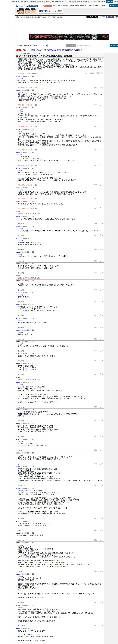The image size is (118, 644).
Task: Click thumbs-up icon on post #331
Action: click(95, 249)
